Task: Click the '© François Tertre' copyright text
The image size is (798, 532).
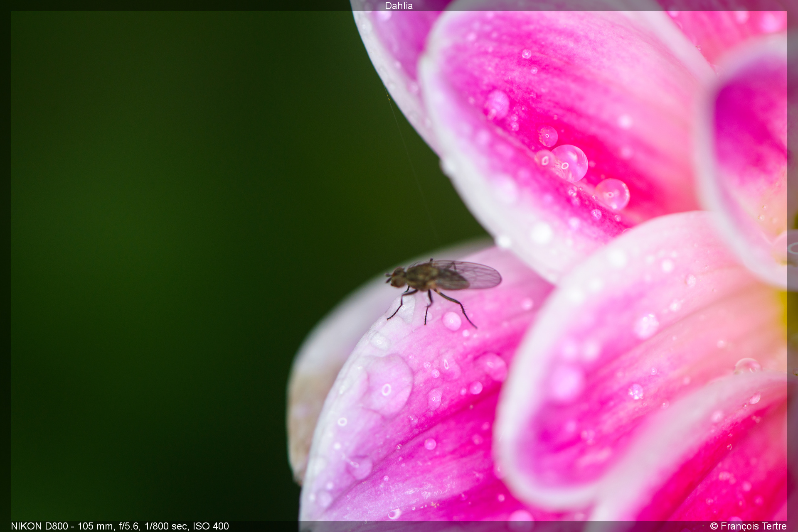Action: coord(748,526)
